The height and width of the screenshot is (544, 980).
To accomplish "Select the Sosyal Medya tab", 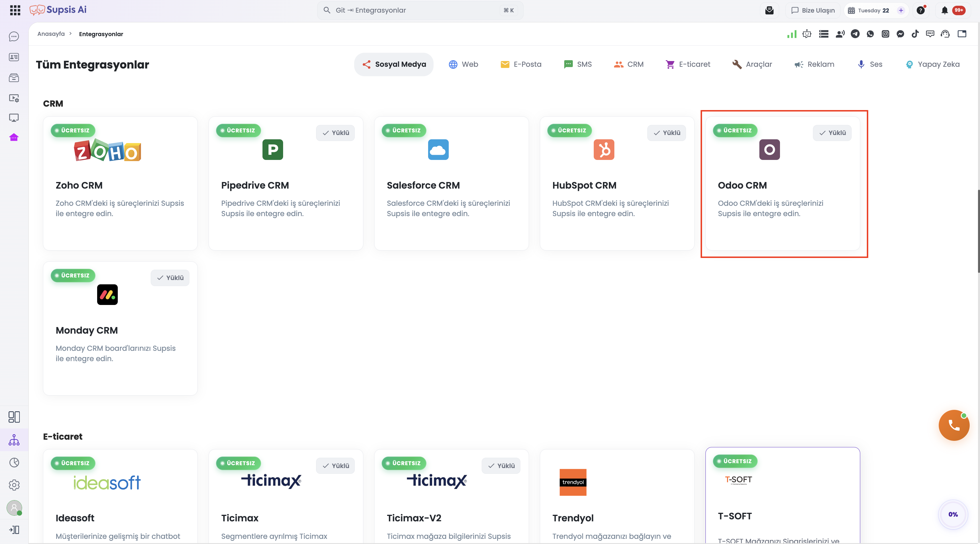I will pyautogui.click(x=394, y=64).
